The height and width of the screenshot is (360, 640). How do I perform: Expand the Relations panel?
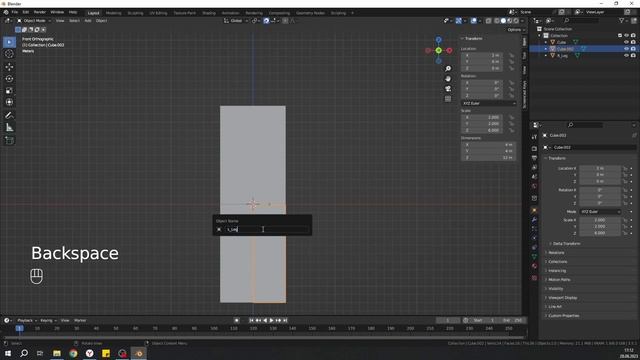point(556,253)
